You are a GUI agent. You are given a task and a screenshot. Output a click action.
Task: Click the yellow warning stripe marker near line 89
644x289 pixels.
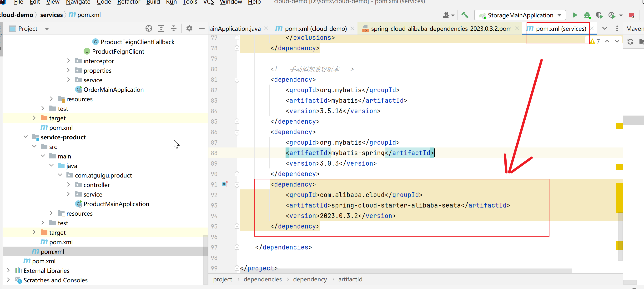click(x=619, y=167)
